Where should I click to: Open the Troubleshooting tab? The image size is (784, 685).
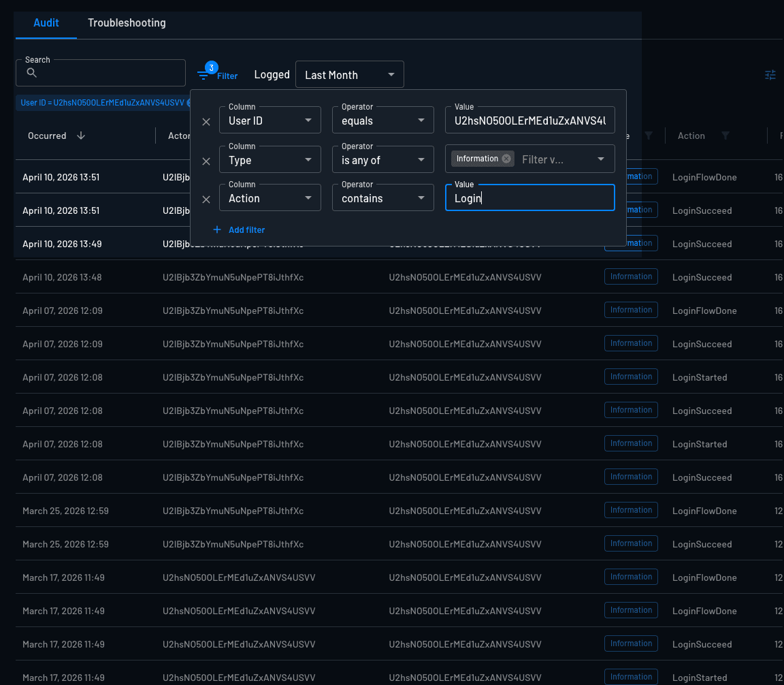[127, 23]
